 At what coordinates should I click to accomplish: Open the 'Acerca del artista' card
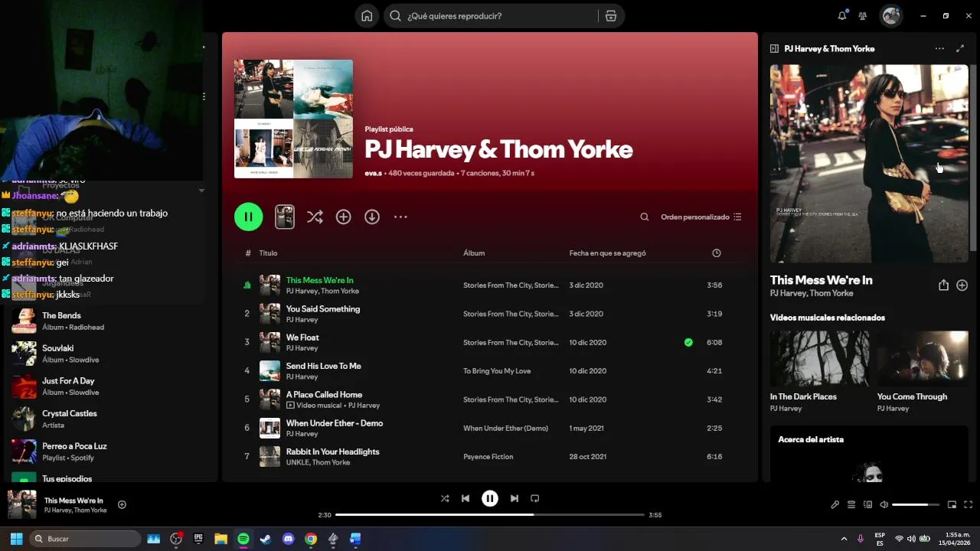pyautogui.click(x=869, y=454)
